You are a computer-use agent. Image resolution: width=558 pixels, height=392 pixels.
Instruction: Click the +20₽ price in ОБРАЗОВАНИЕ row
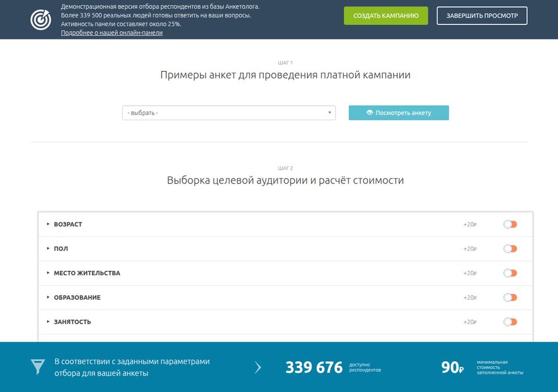coord(470,298)
